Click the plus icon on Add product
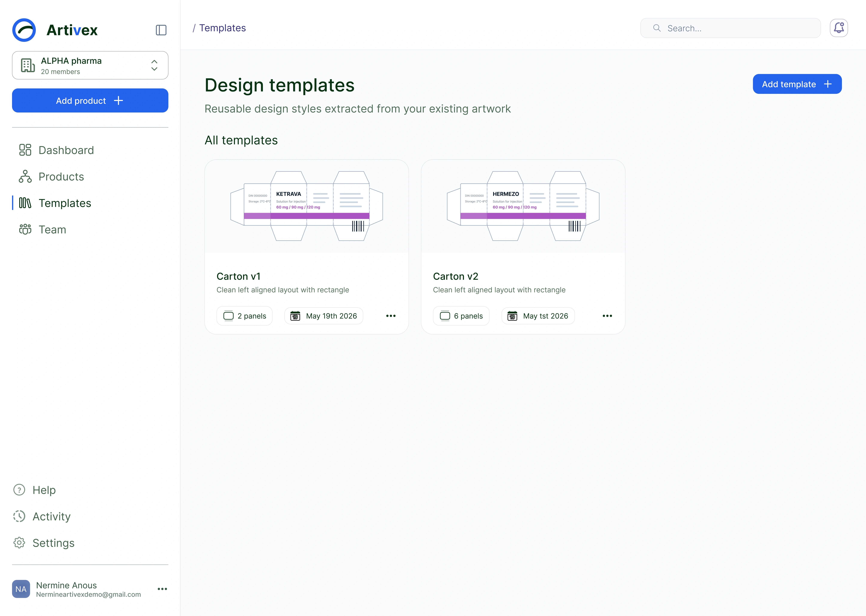Viewport: 866px width, 616px height. click(x=118, y=100)
